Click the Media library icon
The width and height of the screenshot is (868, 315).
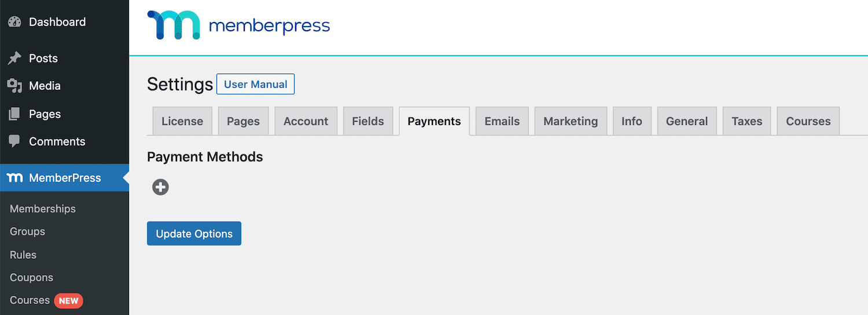(x=15, y=86)
